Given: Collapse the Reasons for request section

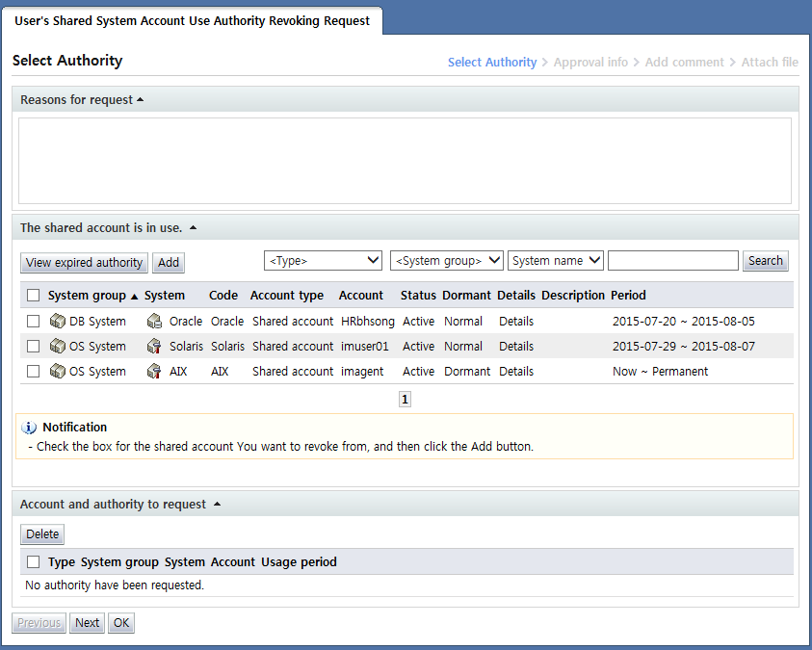Looking at the screenshot, I should [140, 100].
